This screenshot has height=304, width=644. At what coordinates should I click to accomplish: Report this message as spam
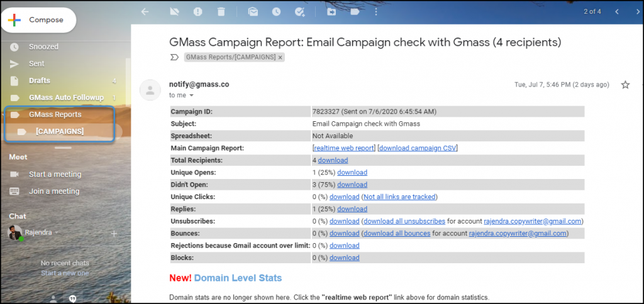click(198, 12)
